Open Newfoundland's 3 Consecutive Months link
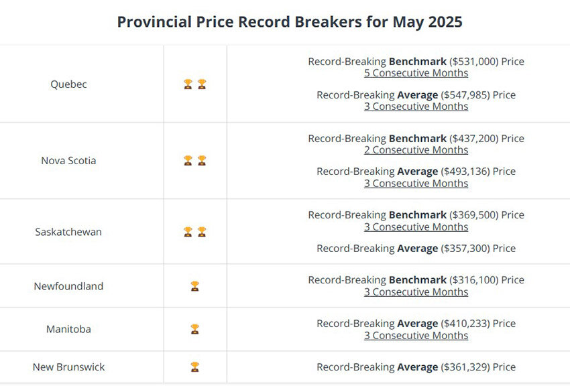Screen dimensions: 570x392 tap(416, 292)
